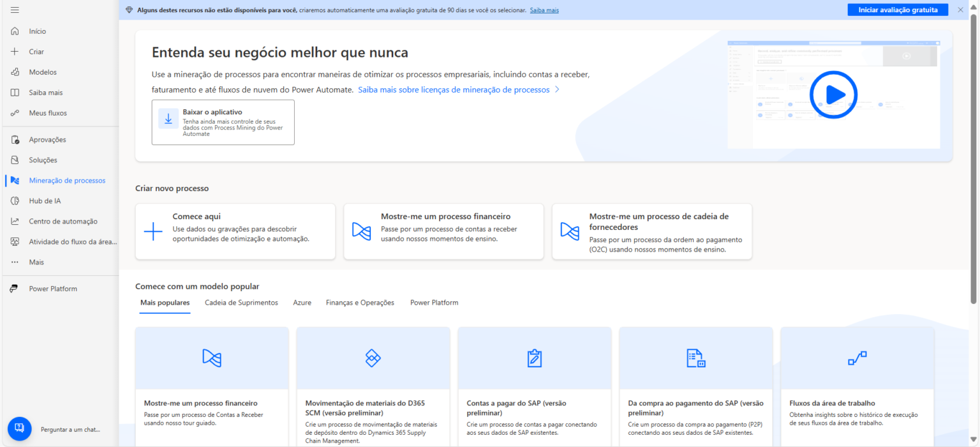
Task: Open Início from the sidebar home icon
Action: (14, 31)
